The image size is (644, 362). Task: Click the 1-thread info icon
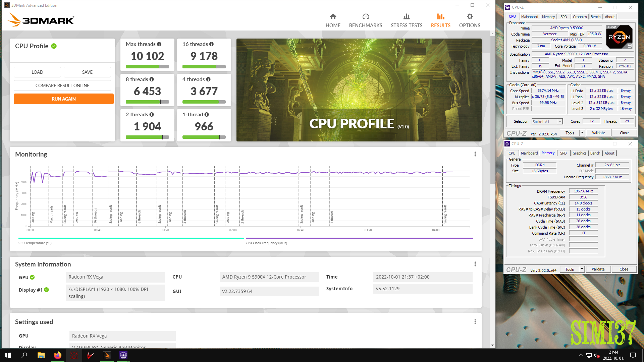click(207, 115)
